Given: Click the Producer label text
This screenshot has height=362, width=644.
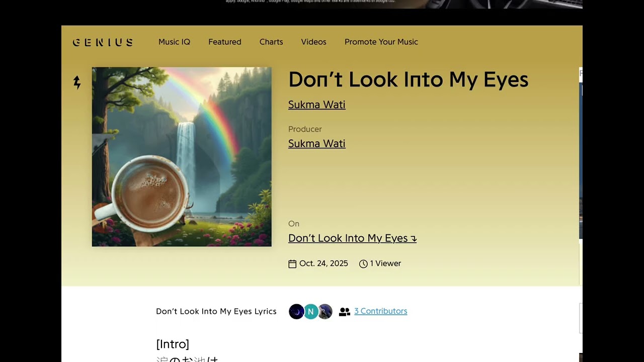Looking at the screenshot, I should click(x=305, y=129).
